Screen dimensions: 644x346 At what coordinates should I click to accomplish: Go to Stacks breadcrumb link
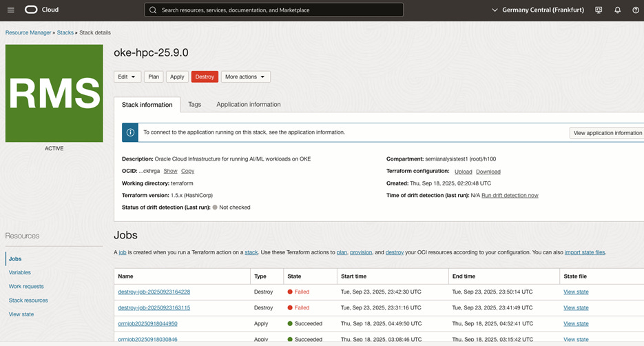pyautogui.click(x=65, y=32)
